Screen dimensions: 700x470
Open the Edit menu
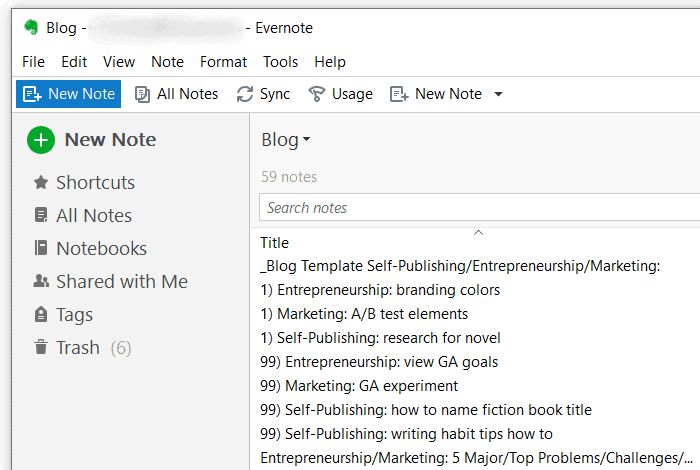(x=74, y=62)
